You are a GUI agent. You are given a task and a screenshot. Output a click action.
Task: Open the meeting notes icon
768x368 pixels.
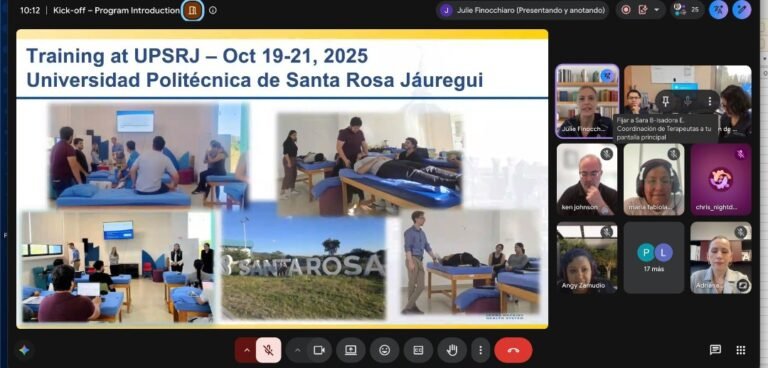[x=643, y=10]
